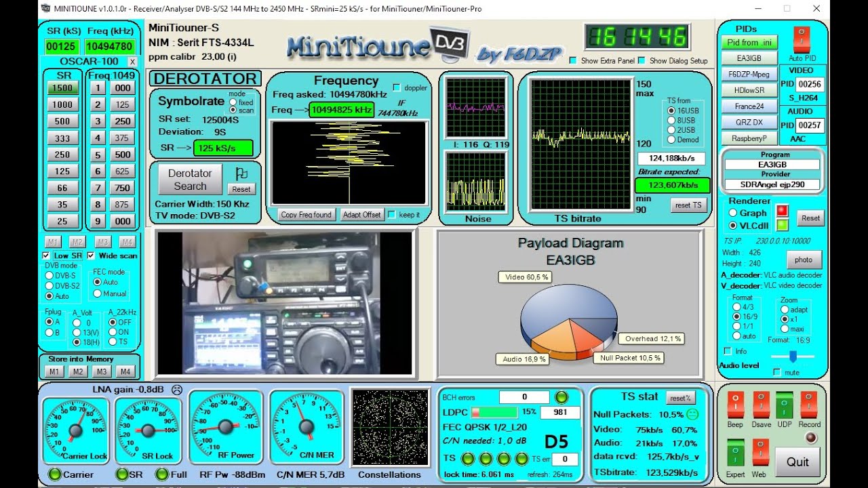Toggle the Expert rocker switch
The height and width of the screenshot is (488, 868).
point(736,453)
